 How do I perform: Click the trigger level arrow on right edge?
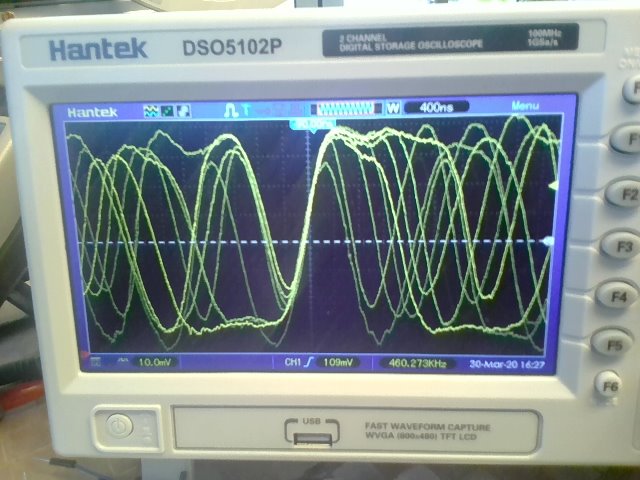click(554, 186)
